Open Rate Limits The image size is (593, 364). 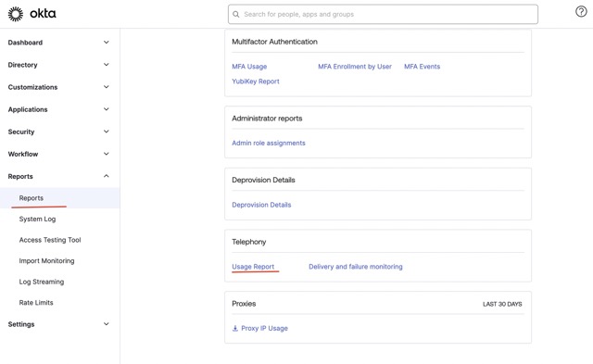click(36, 302)
